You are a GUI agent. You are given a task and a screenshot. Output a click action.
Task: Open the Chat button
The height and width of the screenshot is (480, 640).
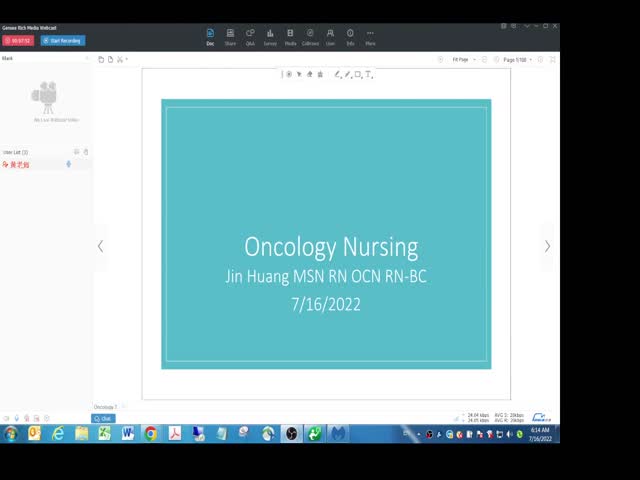tap(103, 418)
